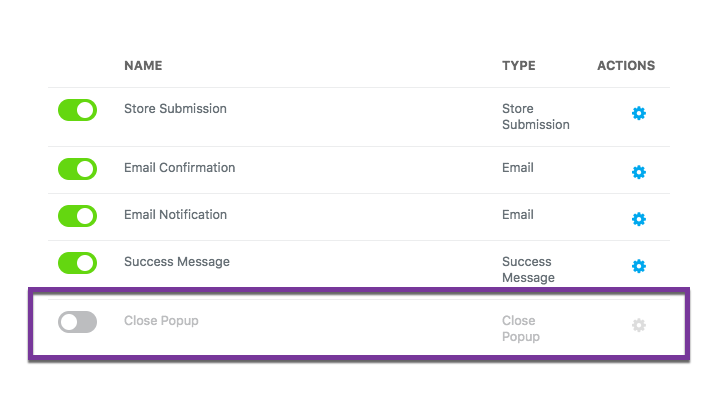Select the Store Submission action name
The height and width of the screenshot is (398, 712).
tap(175, 109)
